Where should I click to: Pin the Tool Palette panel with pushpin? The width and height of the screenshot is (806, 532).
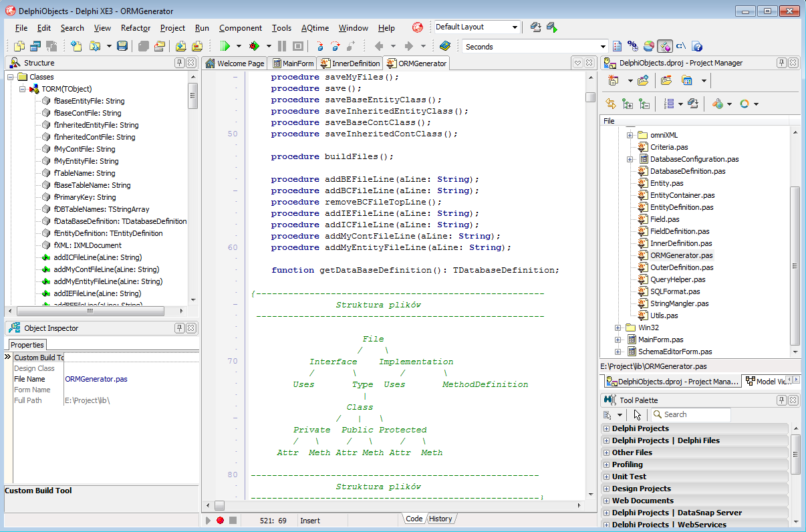[781, 400]
